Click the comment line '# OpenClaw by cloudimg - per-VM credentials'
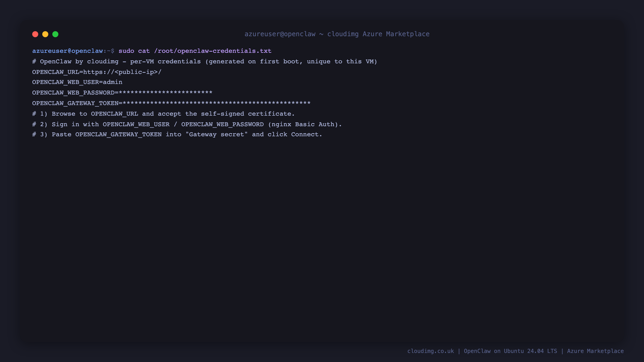Viewport: 644px width, 362px height. [205, 61]
